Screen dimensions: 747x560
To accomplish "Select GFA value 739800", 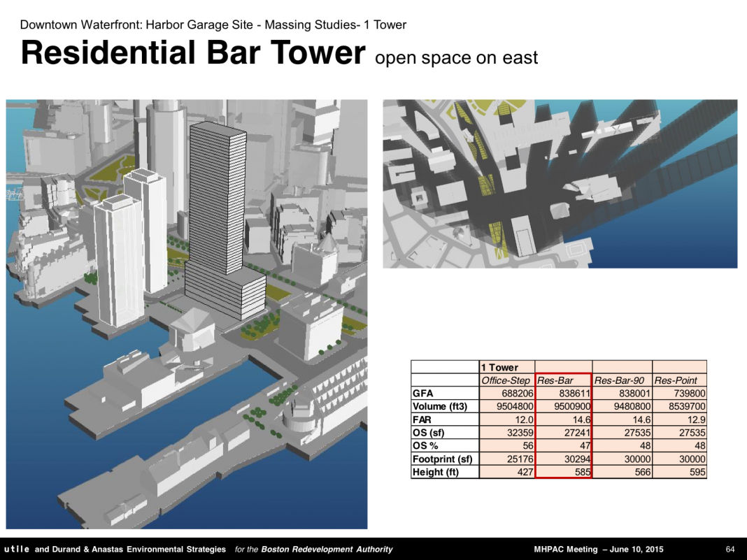I will (690, 394).
